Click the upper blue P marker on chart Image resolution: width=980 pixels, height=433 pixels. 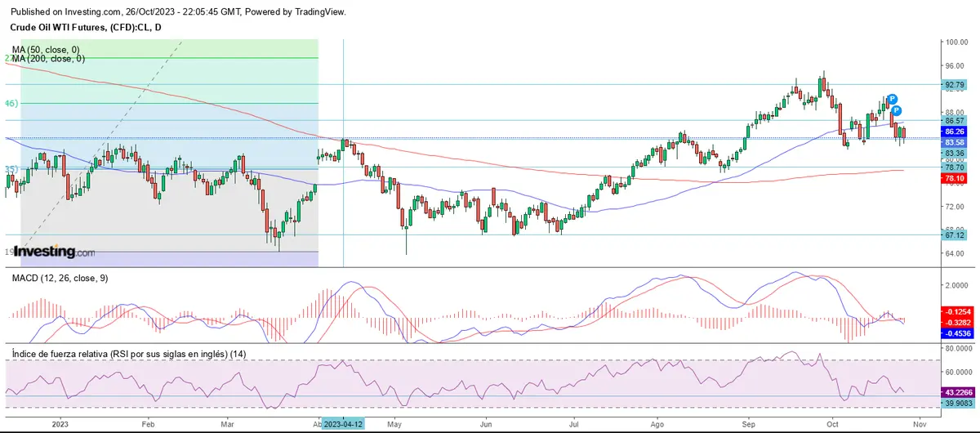pos(893,98)
